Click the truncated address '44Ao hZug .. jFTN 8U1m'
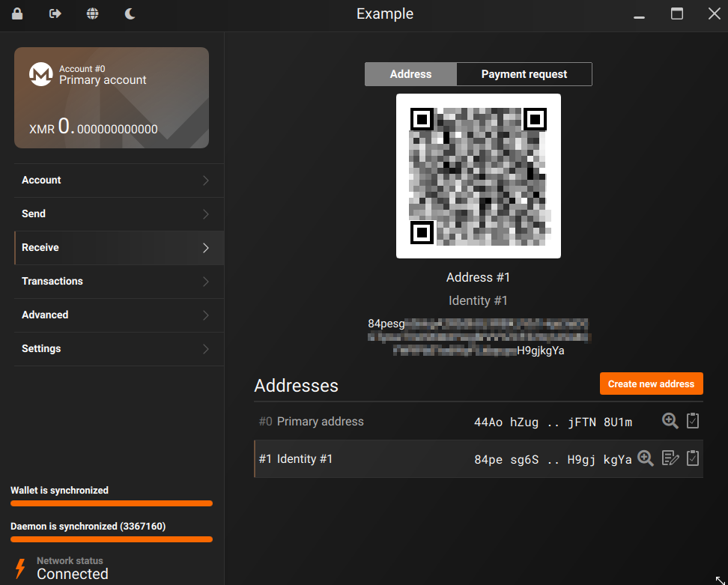Viewport: 728px width, 585px height. pyautogui.click(x=553, y=422)
